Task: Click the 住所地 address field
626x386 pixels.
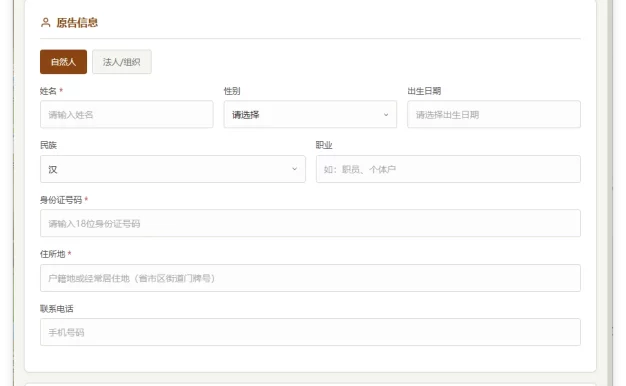Action: (310, 278)
